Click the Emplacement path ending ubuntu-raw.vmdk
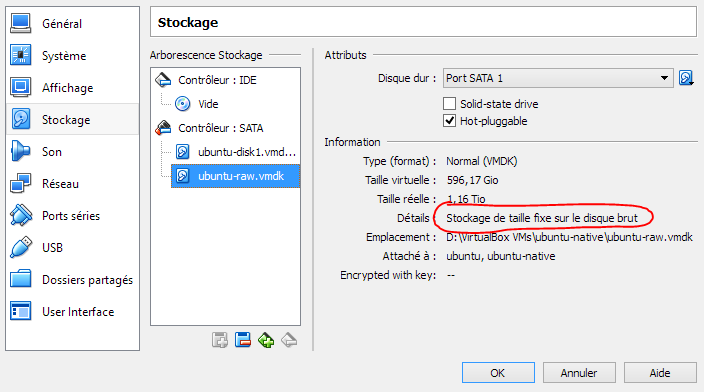The height and width of the screenshot is (392, 704). (569, 237)
